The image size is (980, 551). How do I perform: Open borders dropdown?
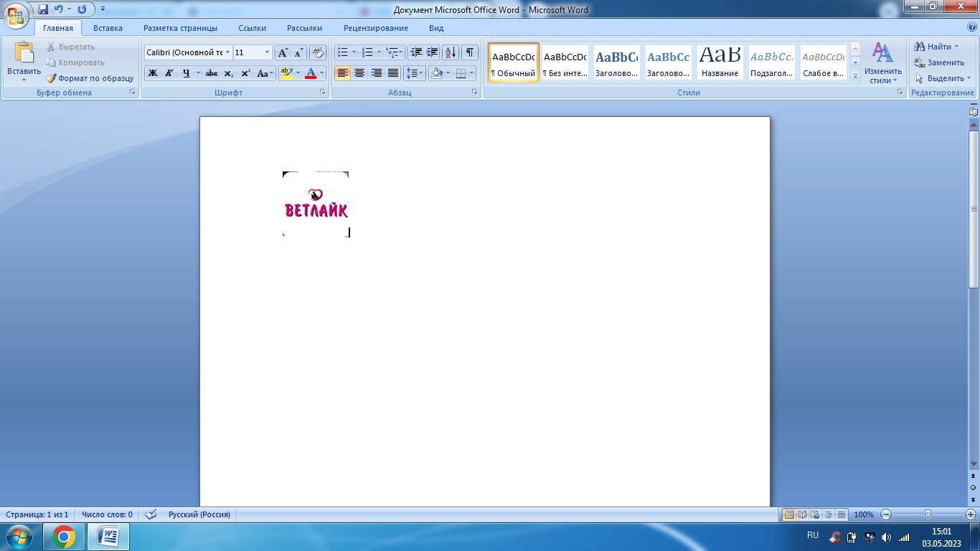pyautogui.click(x=471, y=73)
